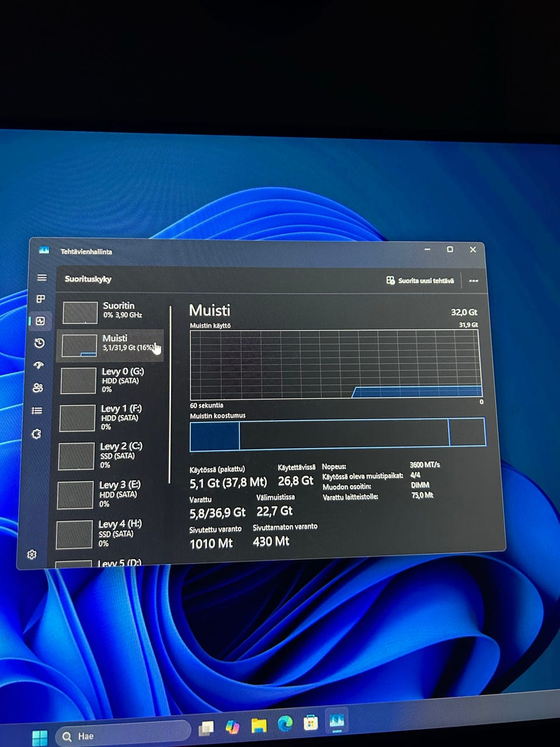
Task: Select the Suoritin (CPU) performance item
Action: click(x=111, y=312)
